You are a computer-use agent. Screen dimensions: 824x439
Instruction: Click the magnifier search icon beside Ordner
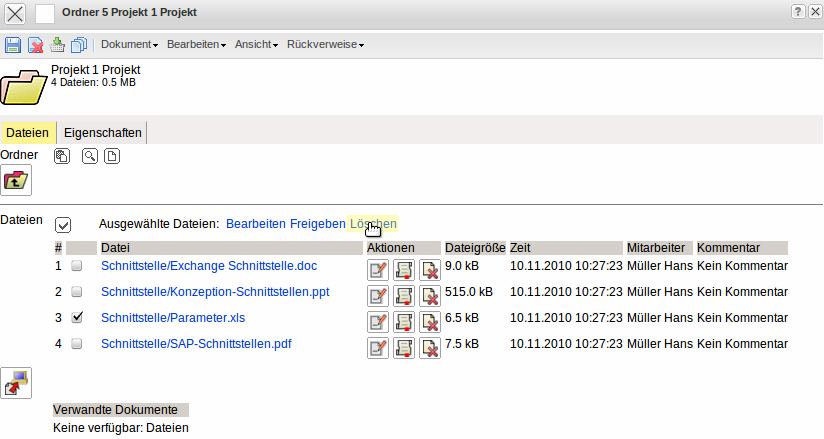click(89, 156)
